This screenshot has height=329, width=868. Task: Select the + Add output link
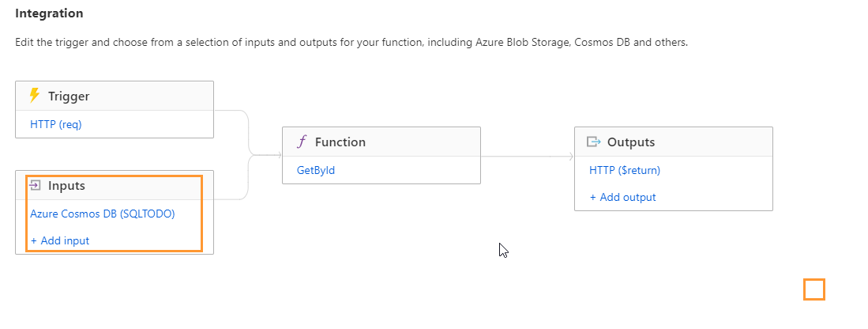coord(622,197)
